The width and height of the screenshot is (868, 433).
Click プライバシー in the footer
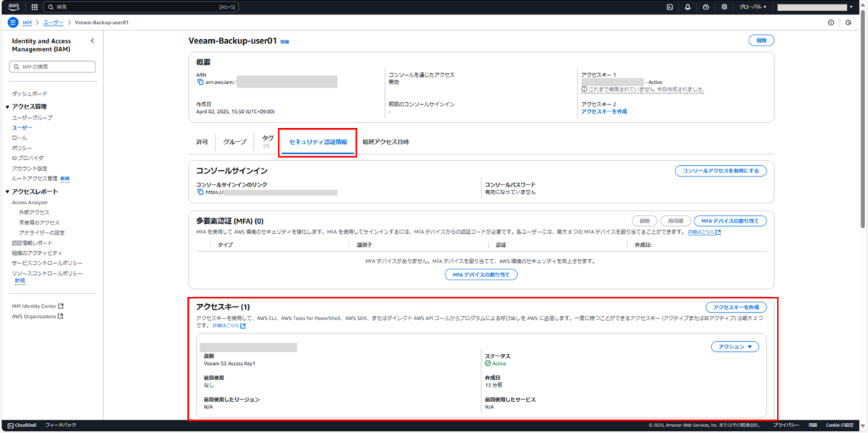(785, 425)
